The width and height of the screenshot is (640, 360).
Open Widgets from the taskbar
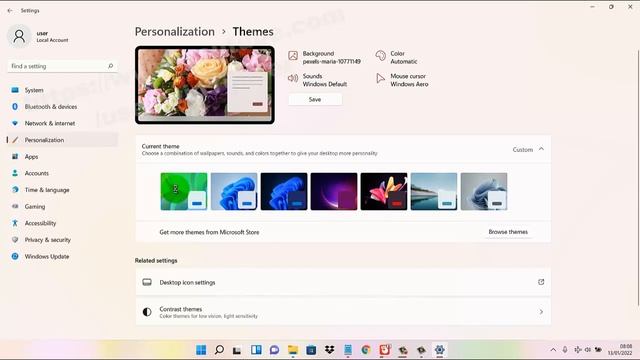(x=256, y=350)
